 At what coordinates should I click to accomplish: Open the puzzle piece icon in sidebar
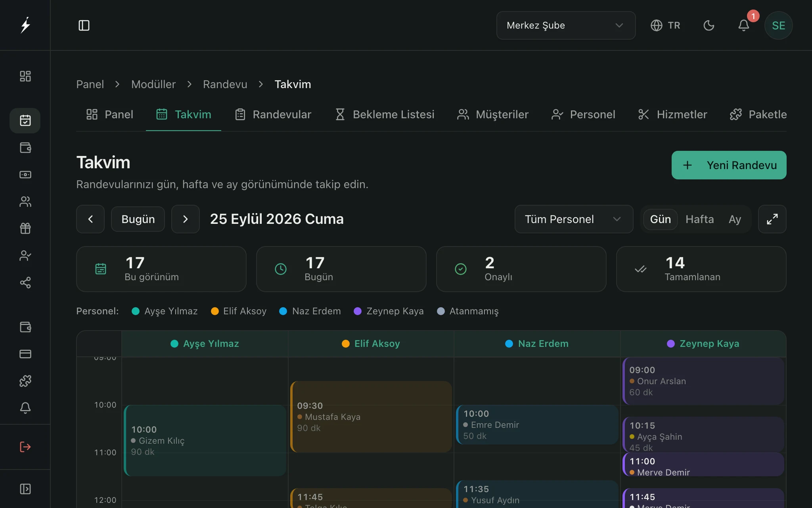pos(25,381)
